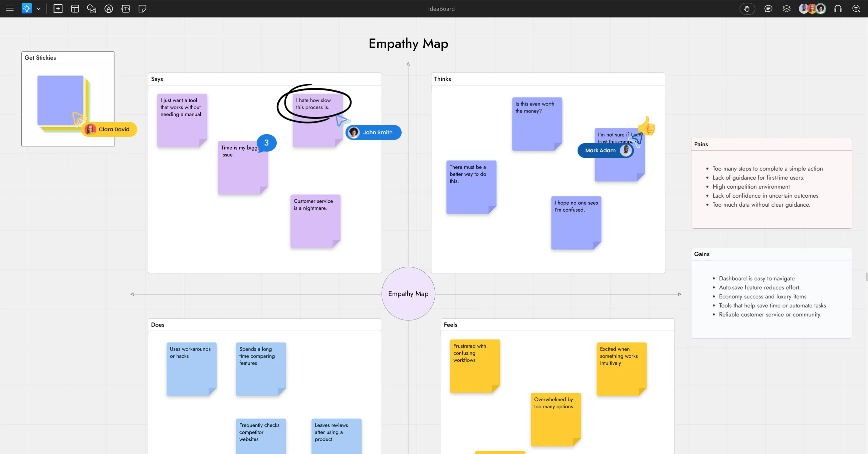Click the central Empathy Map circle
The height and width of the screenshot is (454, 868).
[x=408, y=293]
